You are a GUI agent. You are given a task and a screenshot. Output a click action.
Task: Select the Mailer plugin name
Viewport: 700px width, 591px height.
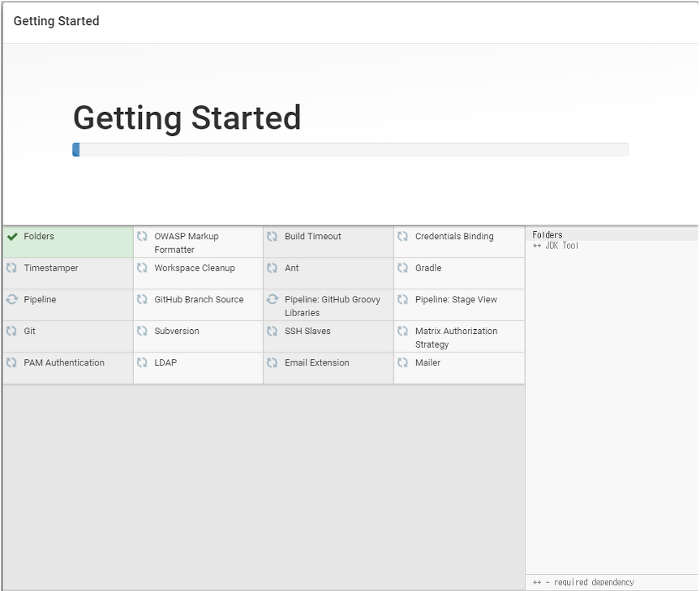(x=427, y=362)
